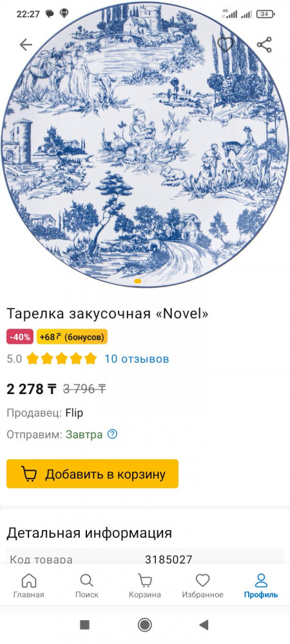
Task: Tap the share icon
Action: pyautogui.click(x=264, y=45)
